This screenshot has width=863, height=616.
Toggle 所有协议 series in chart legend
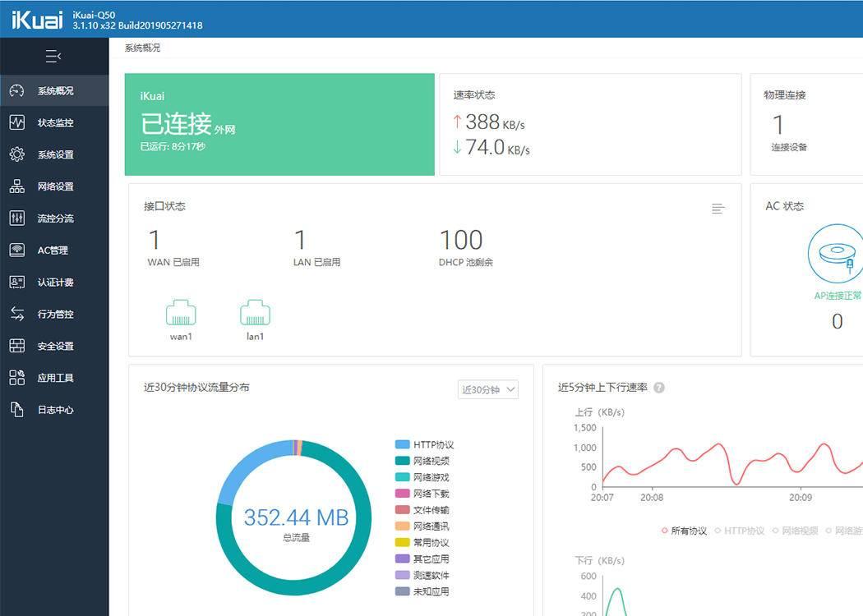pos(684,531)
